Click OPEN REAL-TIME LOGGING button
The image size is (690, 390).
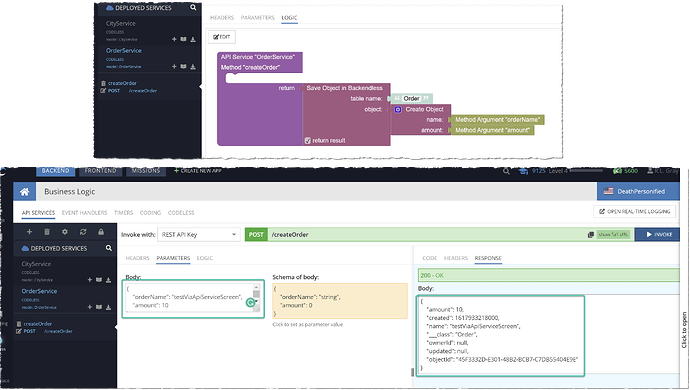click(x=635, y=211)
